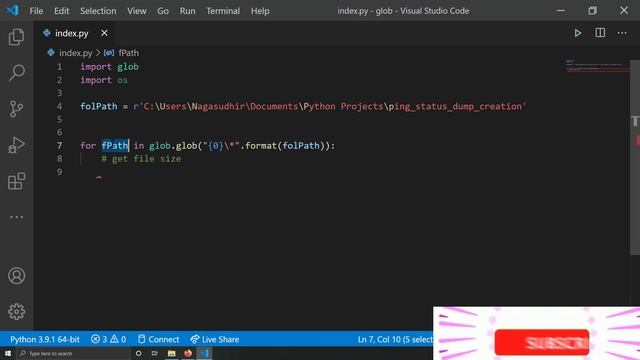
Task: Open the Search view in activity bar
Action: click(x=16, y=73)
